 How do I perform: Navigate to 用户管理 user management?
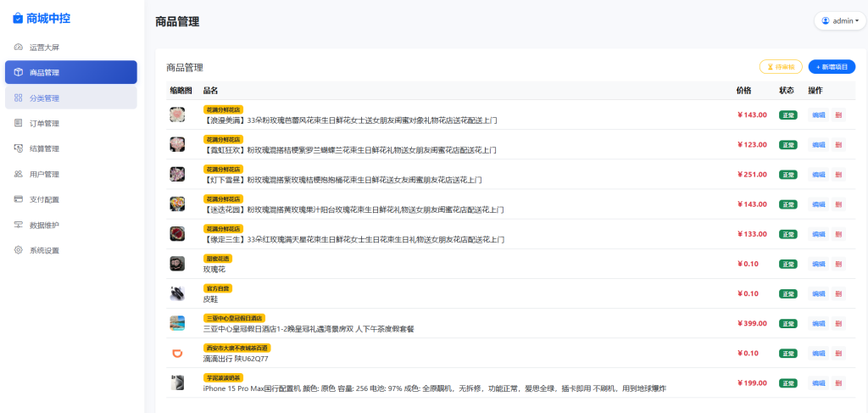coord(44,174)
